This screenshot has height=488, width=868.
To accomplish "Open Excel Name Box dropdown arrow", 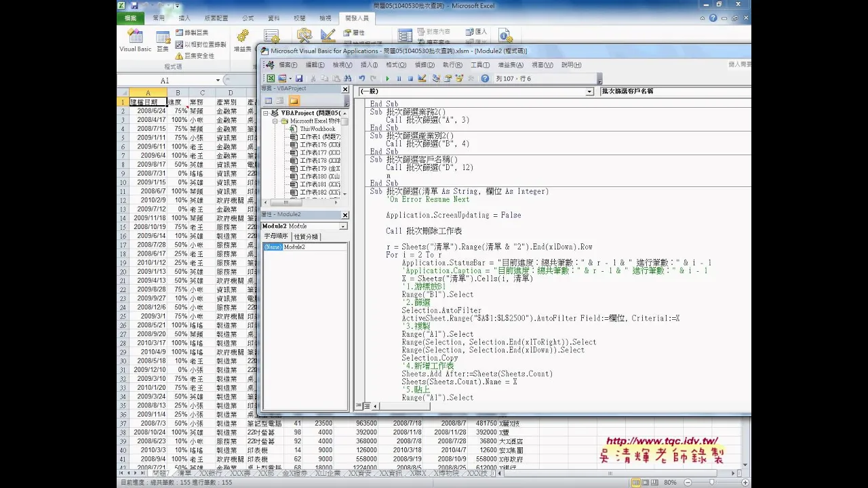I will pos(218,81).
